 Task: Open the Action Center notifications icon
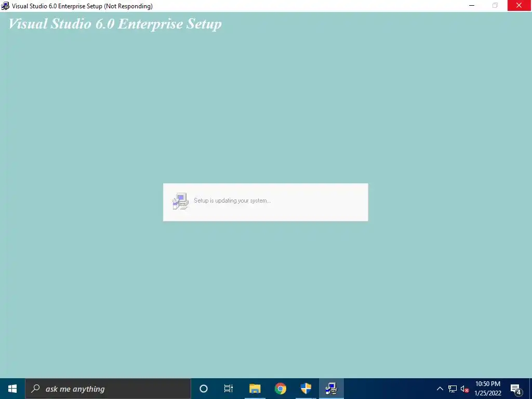click(x=516, y=389)
